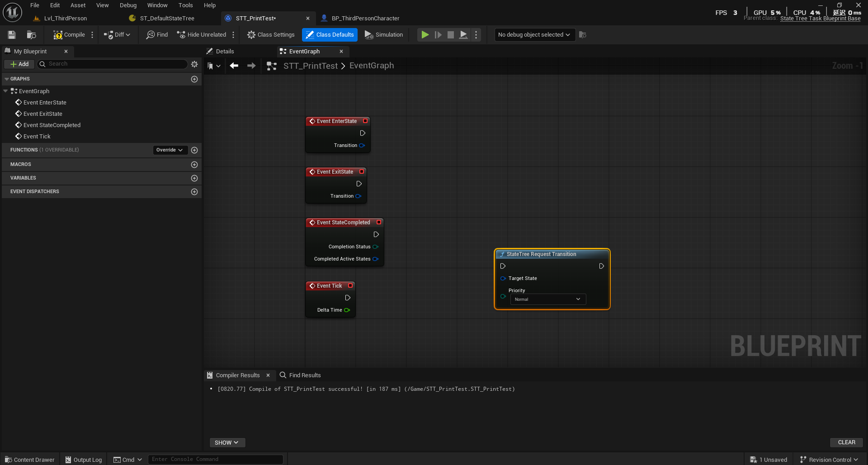Navigate back in graph history
This screenshot has height=465, width=868.
234,66
